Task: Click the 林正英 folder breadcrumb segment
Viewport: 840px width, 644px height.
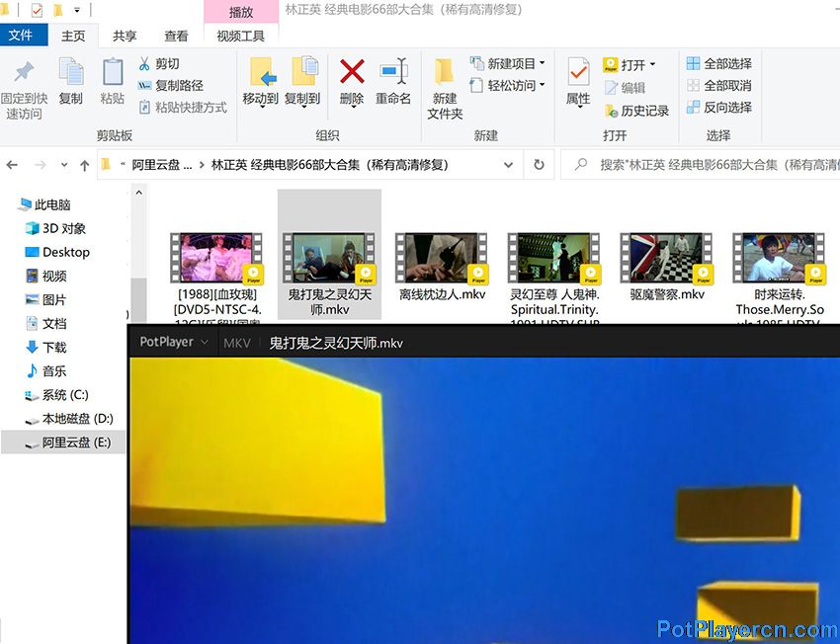Action: [x=330, y=165]
